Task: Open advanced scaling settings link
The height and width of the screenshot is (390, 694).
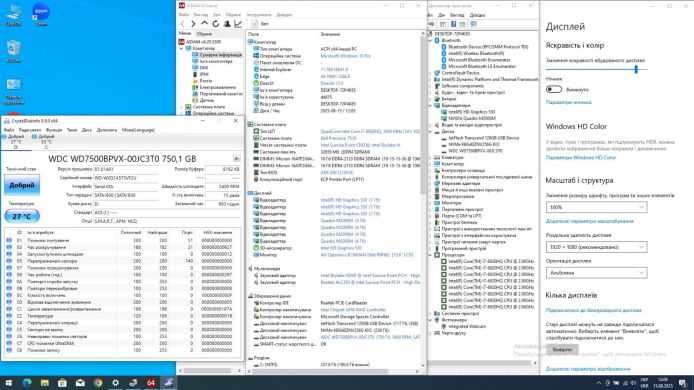Action: 590,221
